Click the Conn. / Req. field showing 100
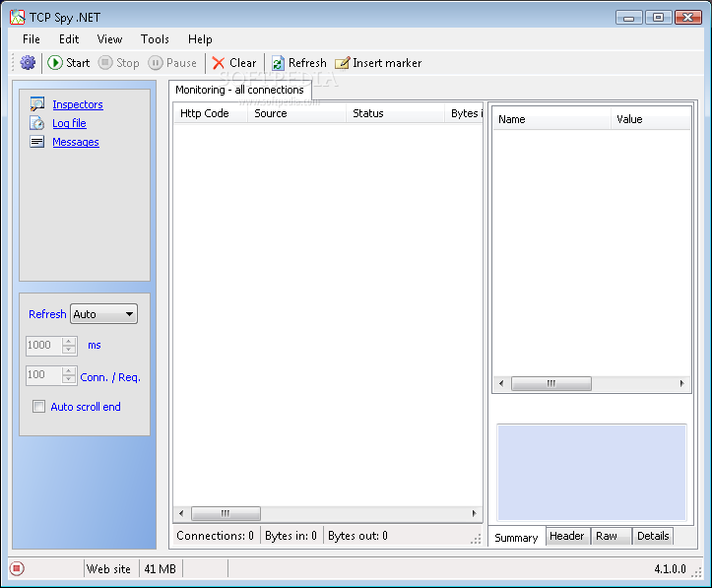The height and width of the screenshot is (588, 712). point(43,375)
